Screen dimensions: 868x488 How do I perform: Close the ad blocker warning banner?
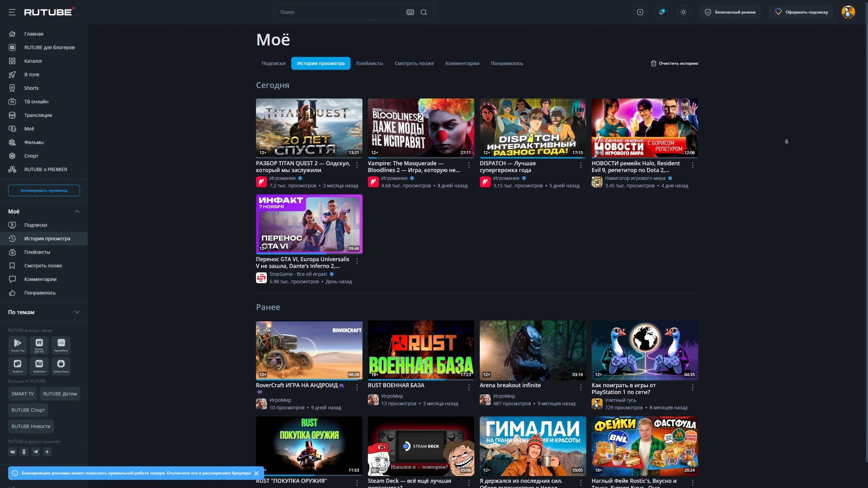pyautogui.click(x=256, y=473)
